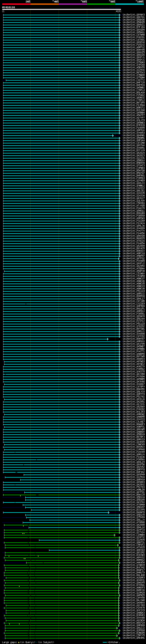
Task: Select the UniRef100_Q14K65 label
Action: pyautogui.click(x=134, y=442)
